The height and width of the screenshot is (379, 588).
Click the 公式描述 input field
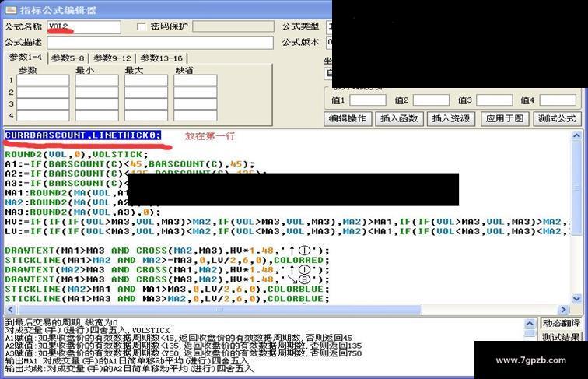click(x=160, y=42)
